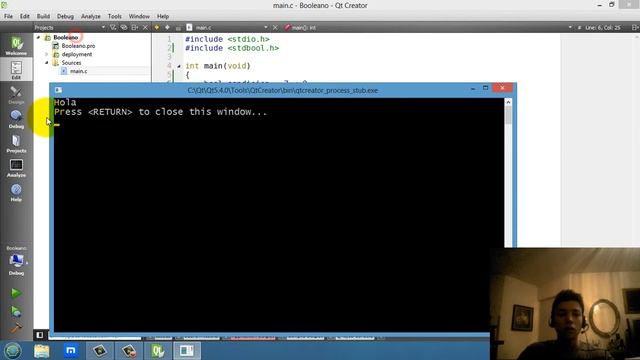
Task: Open Maxthon browser from the taskbar
Action: (71, 351)
